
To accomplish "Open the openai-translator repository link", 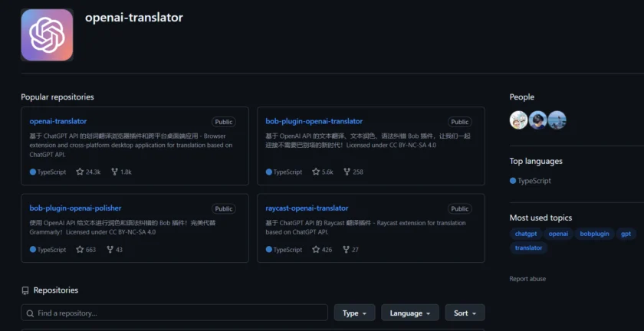I will click(58, 121).
